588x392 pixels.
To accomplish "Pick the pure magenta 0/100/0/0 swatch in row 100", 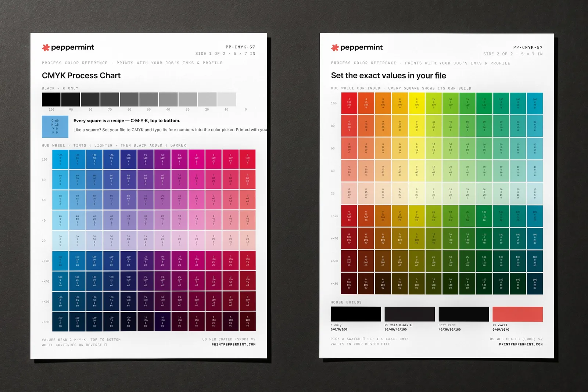I will coord(196,159).
